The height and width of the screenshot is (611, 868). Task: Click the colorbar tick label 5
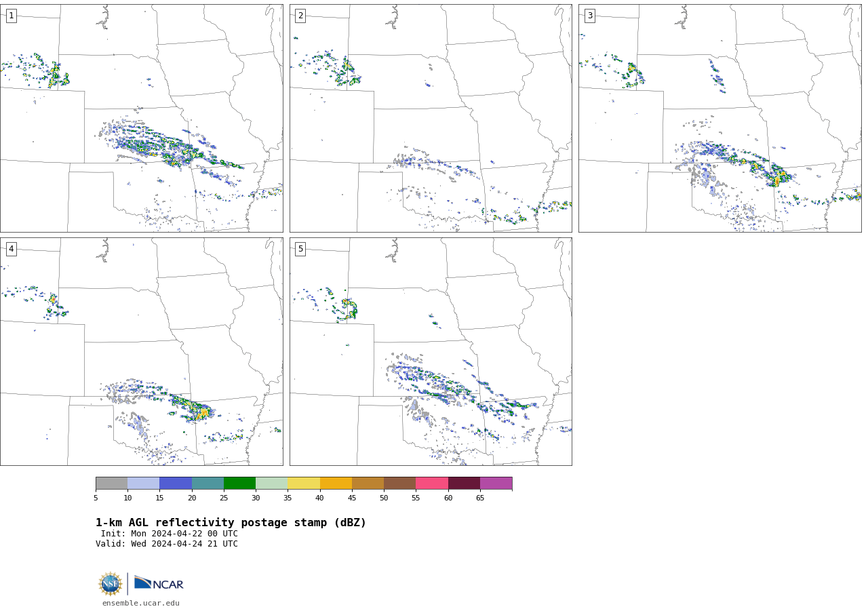96,498
